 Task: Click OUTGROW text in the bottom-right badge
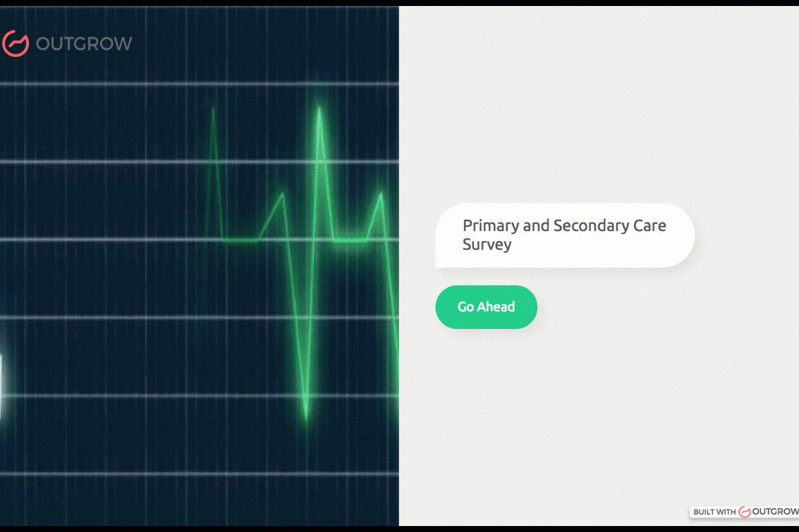point(775,511)
